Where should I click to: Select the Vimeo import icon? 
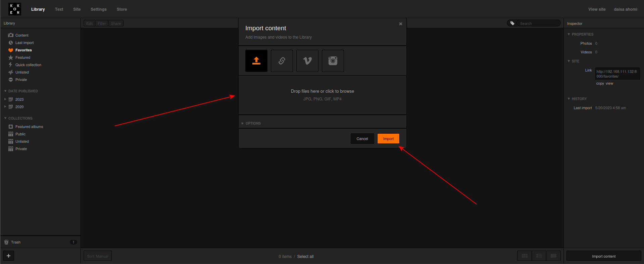click(307, 61)
